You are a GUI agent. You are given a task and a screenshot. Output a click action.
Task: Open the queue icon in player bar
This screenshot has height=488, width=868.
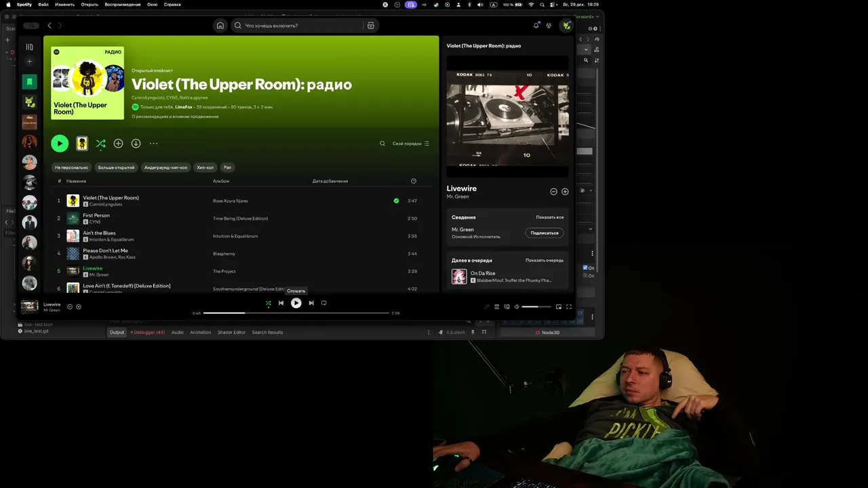pyautogui.click(x=496, y=307)
